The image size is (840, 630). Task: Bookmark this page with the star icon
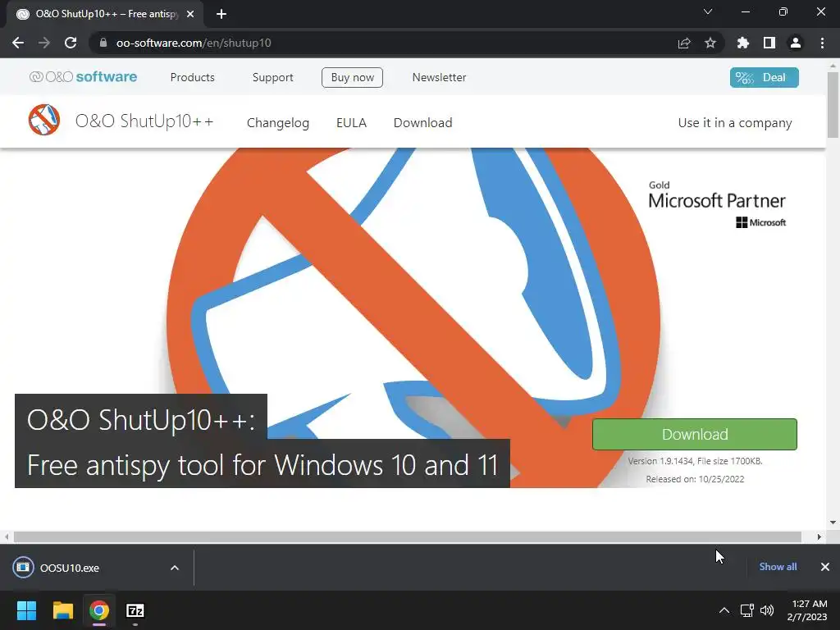(710, 43)
